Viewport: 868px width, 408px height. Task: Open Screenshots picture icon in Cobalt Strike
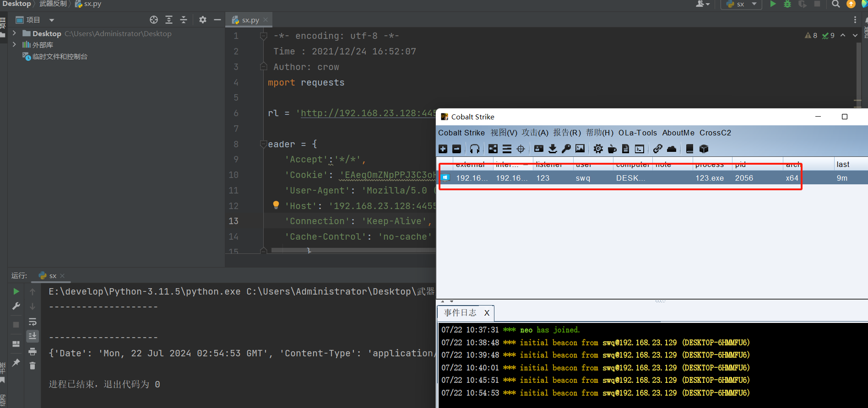pyautogui.click(x=580, y=149)
